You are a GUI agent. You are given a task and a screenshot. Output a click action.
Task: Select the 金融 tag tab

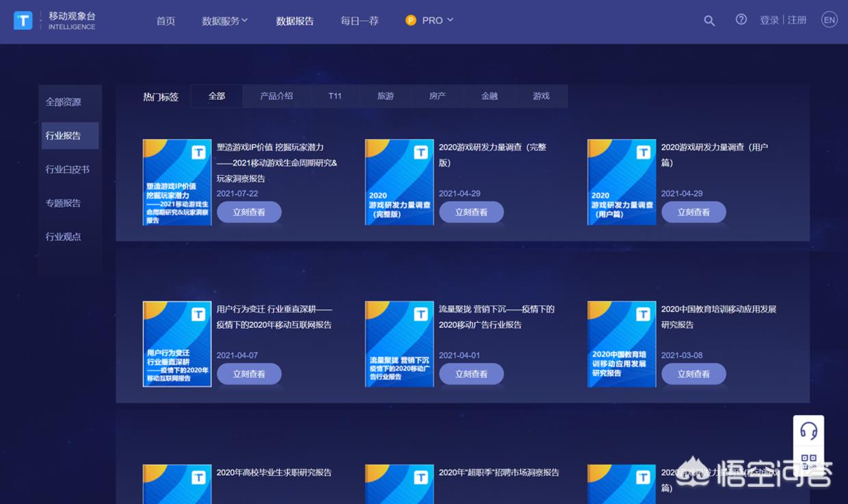click(490, 96)
